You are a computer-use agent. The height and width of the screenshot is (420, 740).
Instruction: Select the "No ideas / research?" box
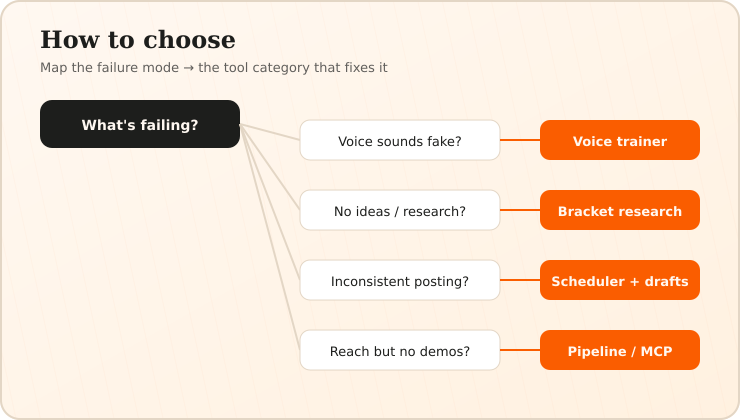400,210
